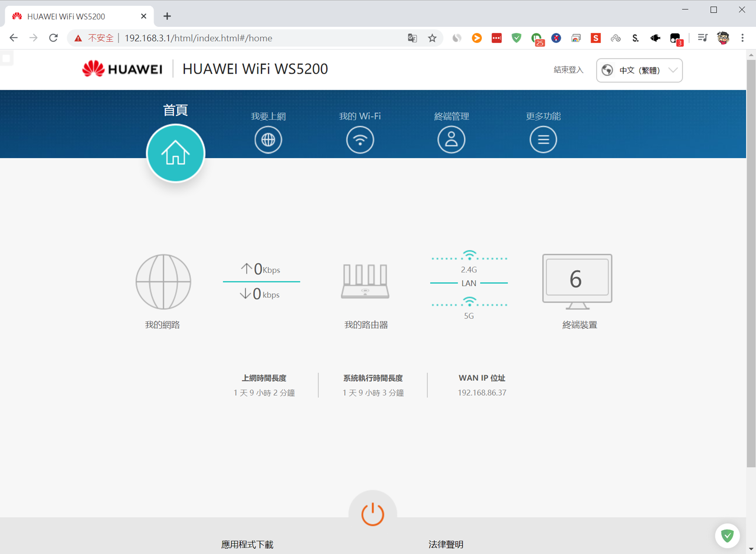Open the 應用程式下載 link
This screenshot has width=756, height=554.
point(247,545)
